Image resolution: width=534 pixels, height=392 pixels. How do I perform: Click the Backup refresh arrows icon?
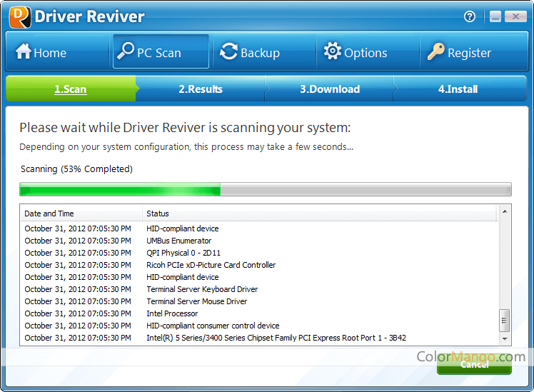[x=228, y=51]
